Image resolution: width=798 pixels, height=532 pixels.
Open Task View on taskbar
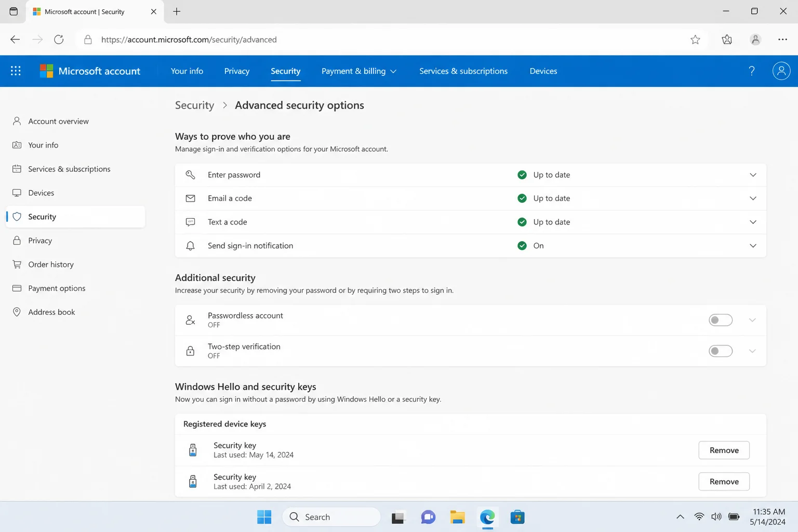tap(398, 517)
